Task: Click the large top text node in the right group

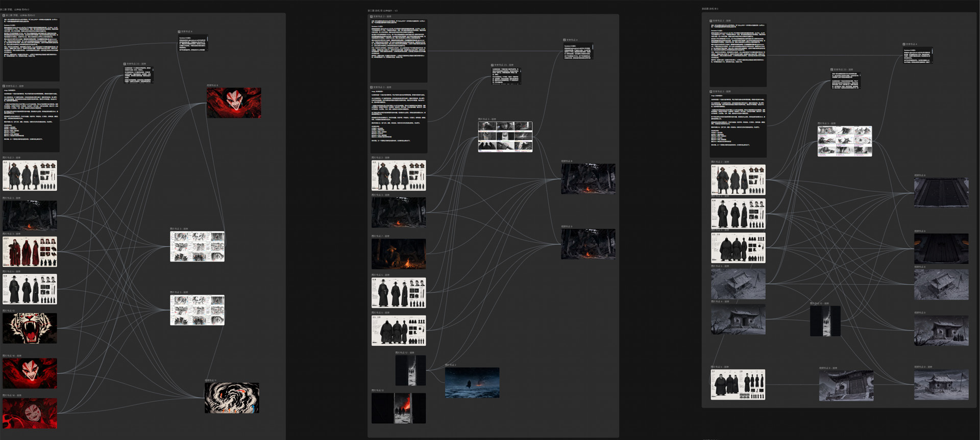Action: [x=738, y=55]
